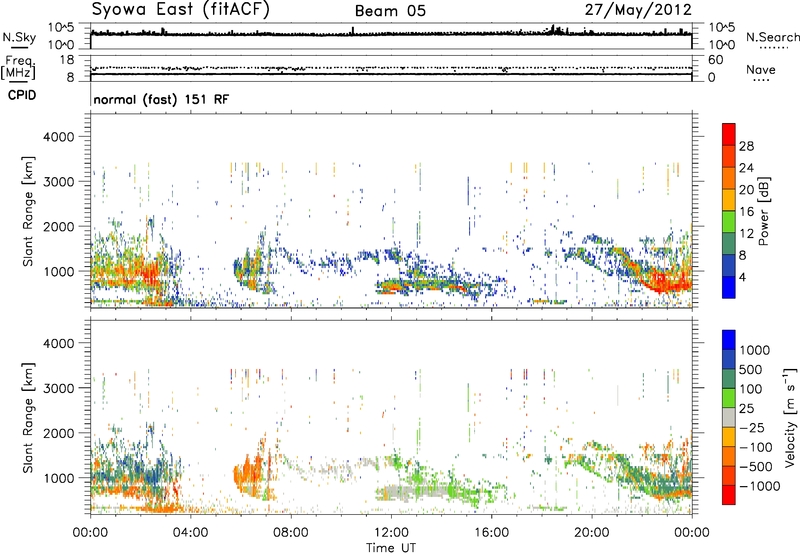Click the "12" label on Power colorbar
The height and width of the screenshot is (554, 800).
tap(746, 234)
